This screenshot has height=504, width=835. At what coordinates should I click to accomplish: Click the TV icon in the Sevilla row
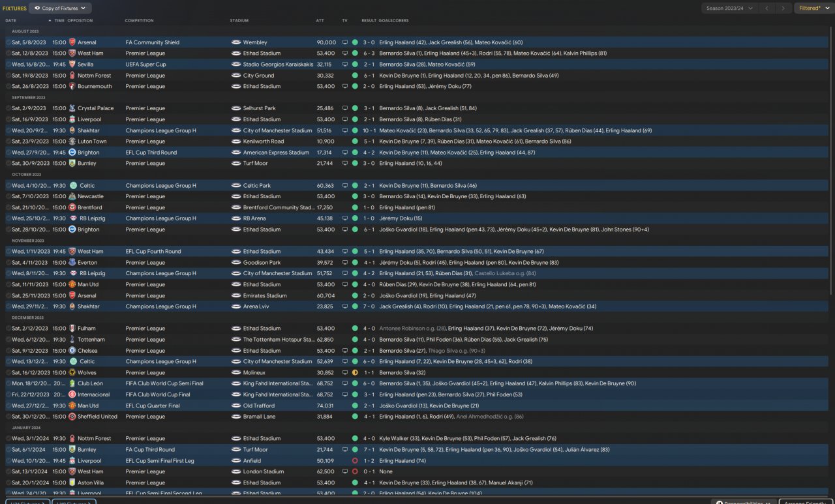[345, 65]
